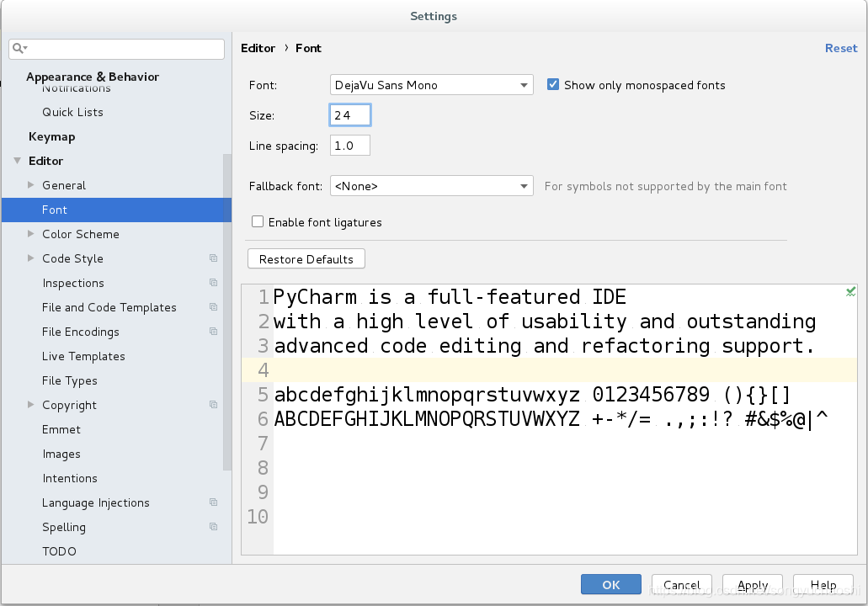Click the search magnifier icon in settings
Image resolution: width=868 pixels, height=606 pixels.
[x=19, y=49]
